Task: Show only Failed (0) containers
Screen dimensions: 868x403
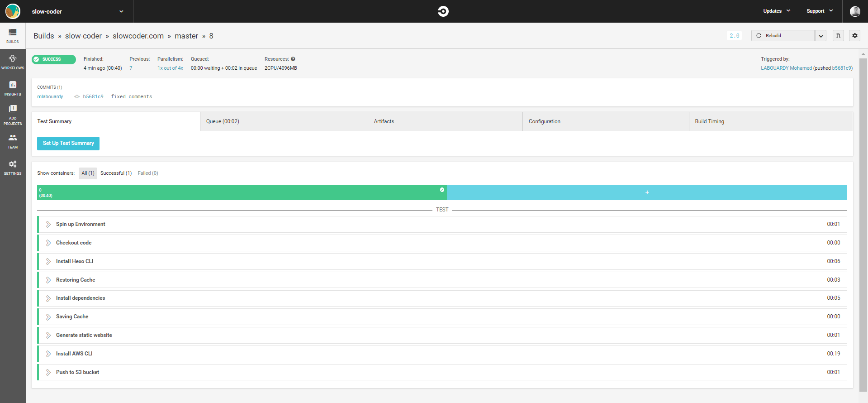Action: [148, 173]
